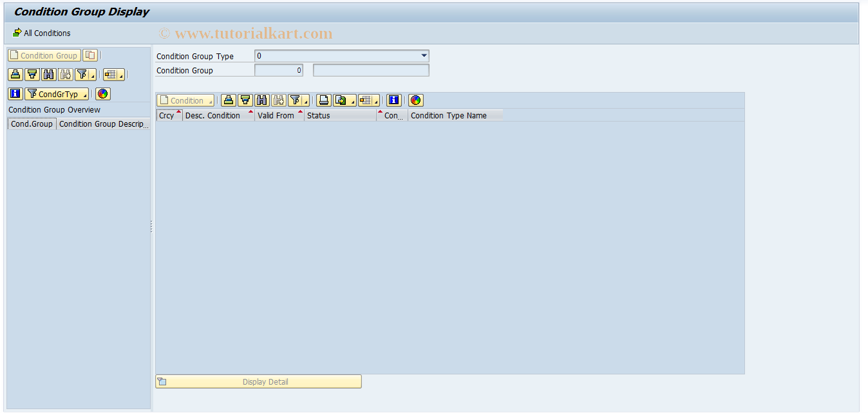Click the blue information icon in the conditions toolbar

pyautogui.click(x=394, y=100)
